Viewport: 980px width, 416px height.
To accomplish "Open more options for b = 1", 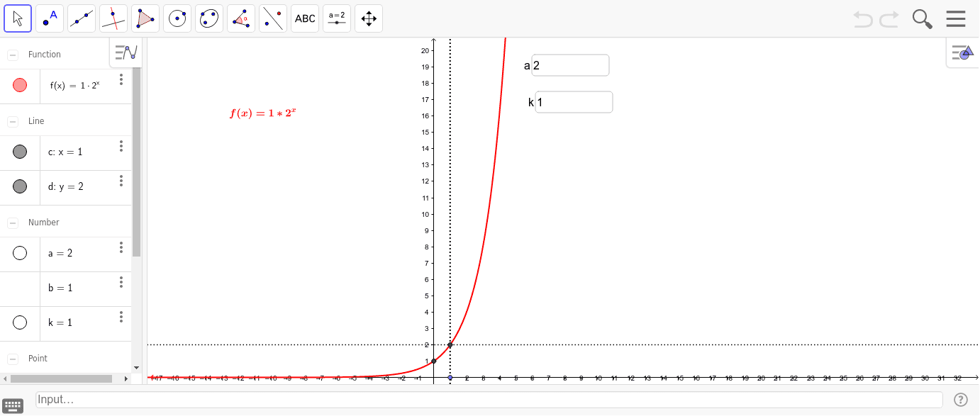I will pyautogui.click(x=121, y=282).
